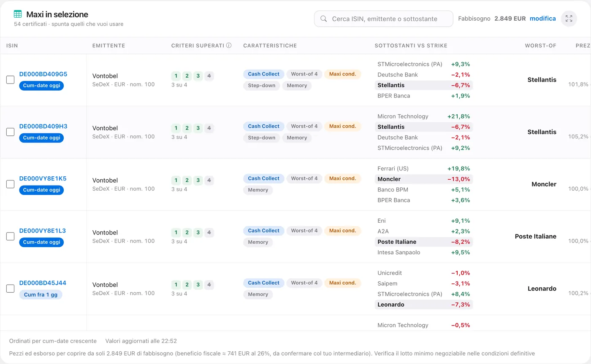Click the Moncler −13,0% underlying row
The width and height of the screenshot is (591, 364).
424,179
